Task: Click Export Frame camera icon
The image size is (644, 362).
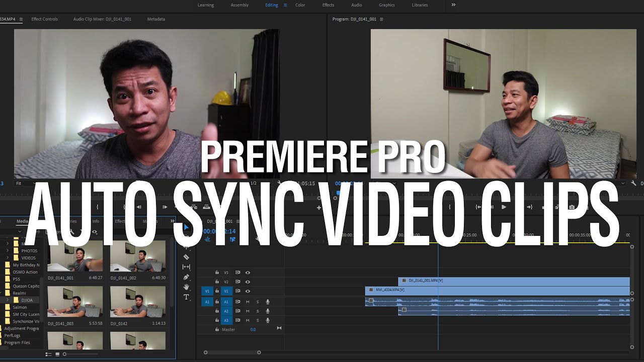Action: (572, 207)
